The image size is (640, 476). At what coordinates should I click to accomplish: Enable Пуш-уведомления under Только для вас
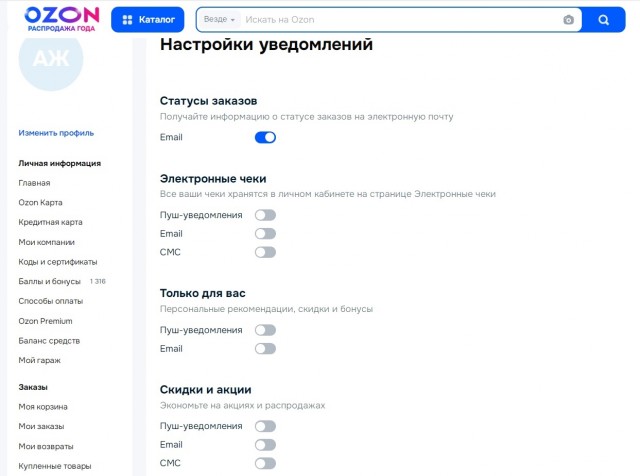pos(265,330)
